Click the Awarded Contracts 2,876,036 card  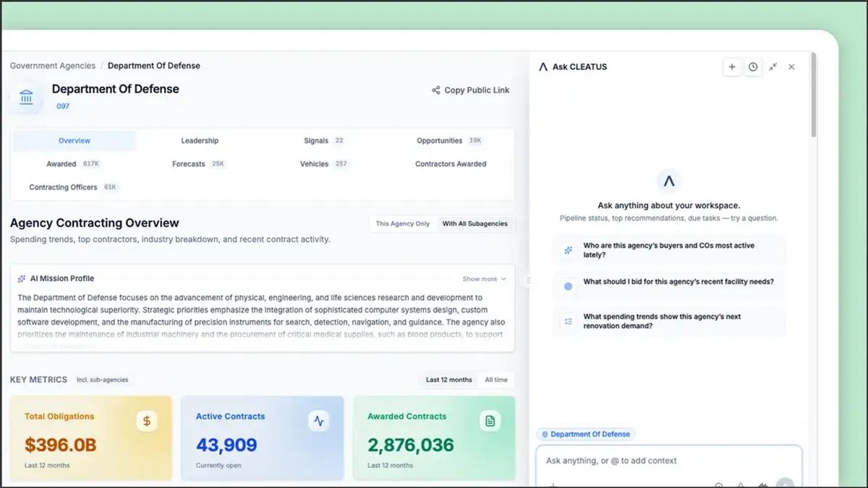(x=434, y=438)
